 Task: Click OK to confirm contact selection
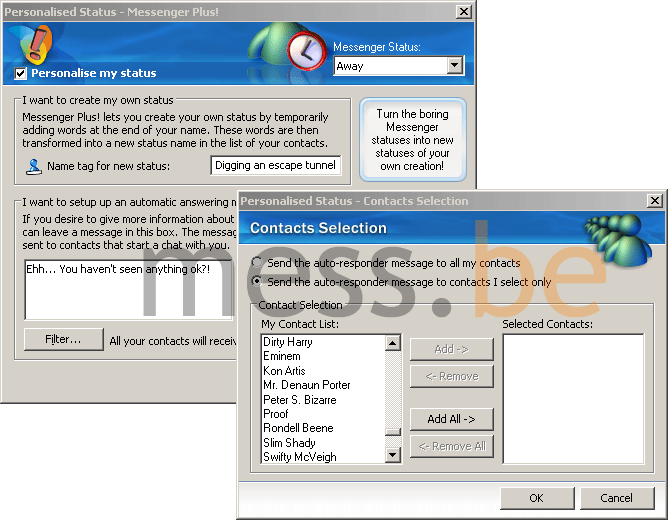[x=536, y=498]
